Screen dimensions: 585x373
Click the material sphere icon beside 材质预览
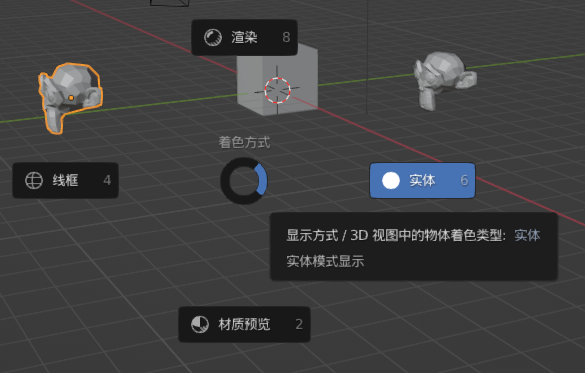[x=200, y=325]
